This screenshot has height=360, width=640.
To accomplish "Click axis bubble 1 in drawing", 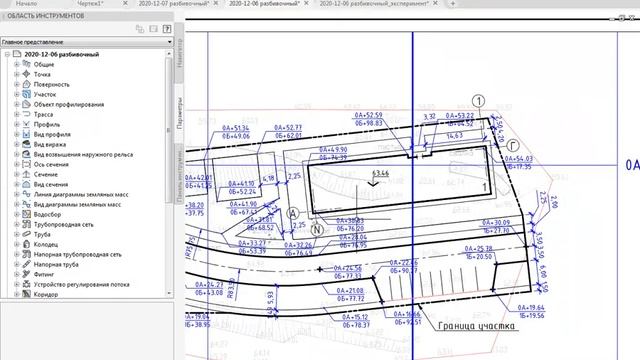I will coord(479,101).
